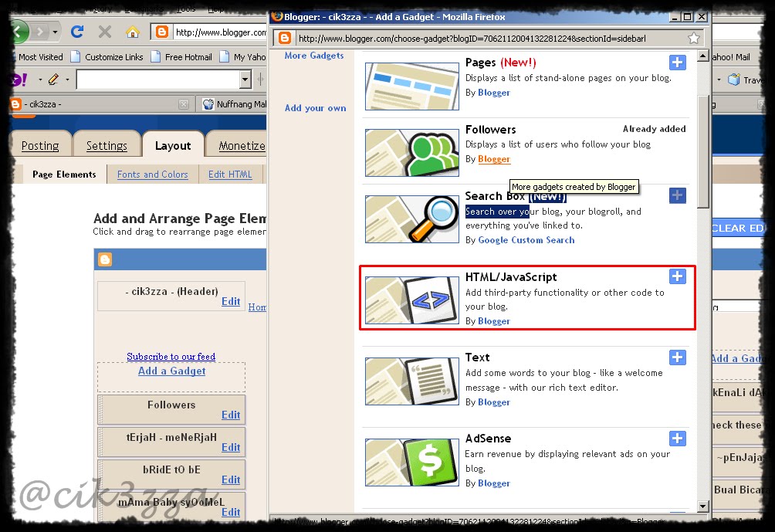Open the My Yahoo bookmark
Screen dimensions: 775x532
coord(243,57)
